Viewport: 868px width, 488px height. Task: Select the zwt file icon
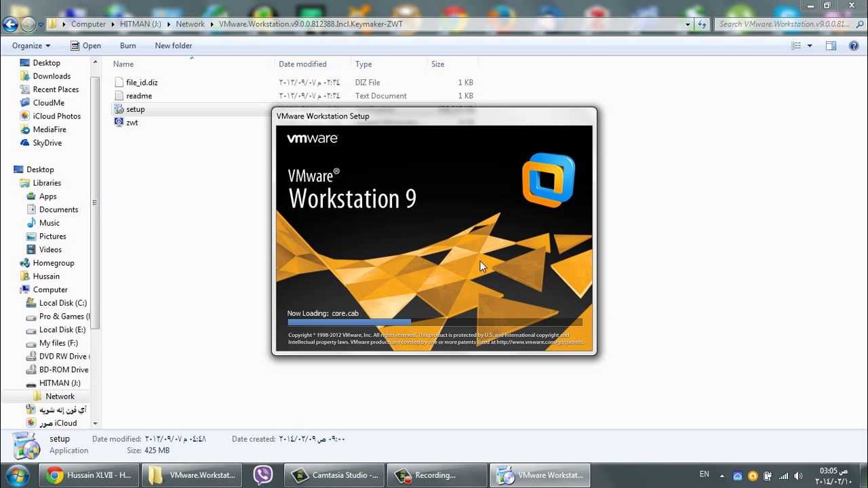click(119, 123)
